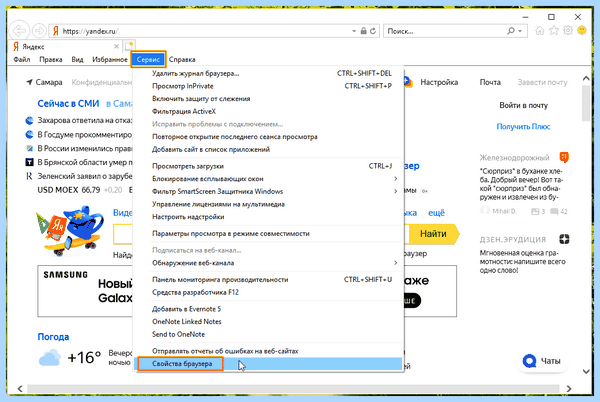Click Войти в почту button
This screenshot has width=600, height=402.
click(x=523, y=105)
